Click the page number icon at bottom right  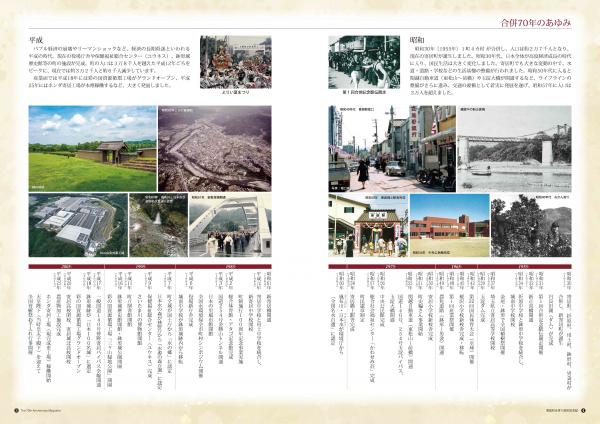pyautogui.click(x=583, y=410)
